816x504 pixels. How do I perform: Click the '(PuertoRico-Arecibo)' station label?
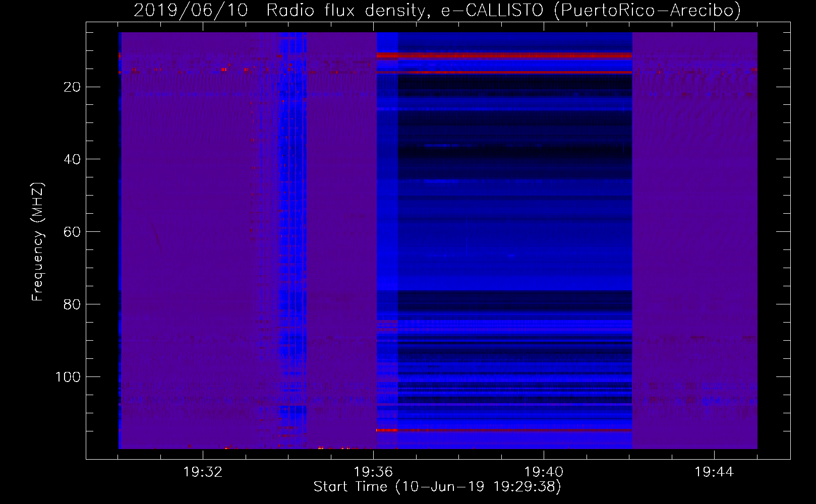pyautogui.click(x=647, y=10)
